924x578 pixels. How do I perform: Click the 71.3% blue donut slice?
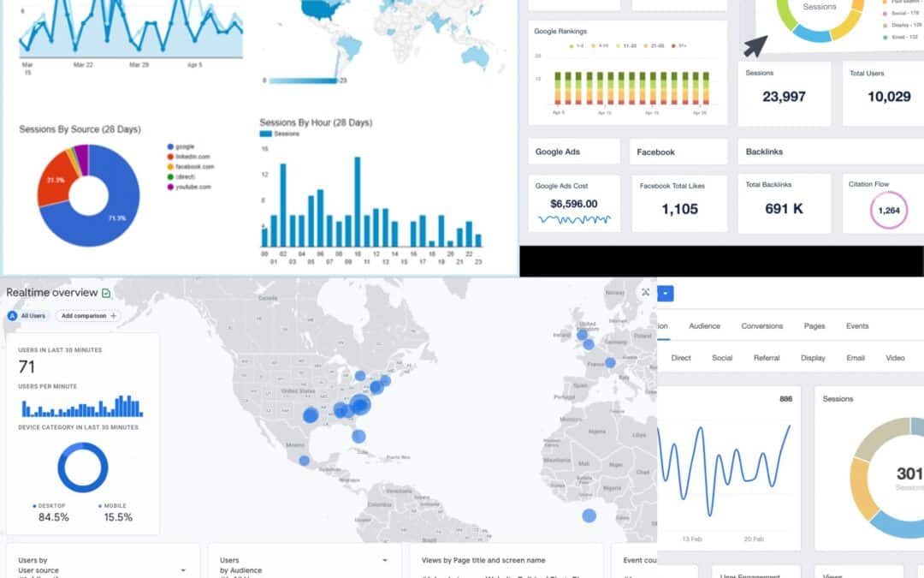click(x=116, y=218)
